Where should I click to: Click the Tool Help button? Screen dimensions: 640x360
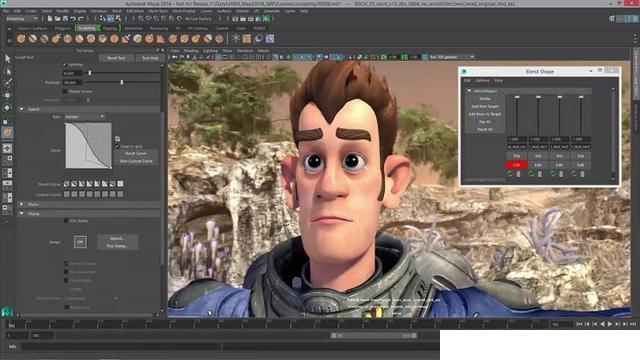(150, 58)
